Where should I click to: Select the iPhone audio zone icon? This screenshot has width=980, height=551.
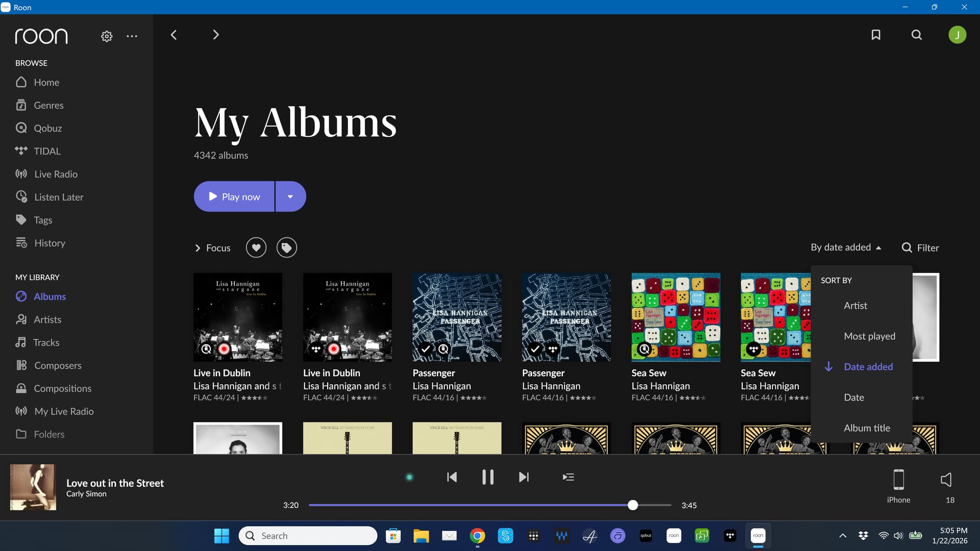point(898,480)
